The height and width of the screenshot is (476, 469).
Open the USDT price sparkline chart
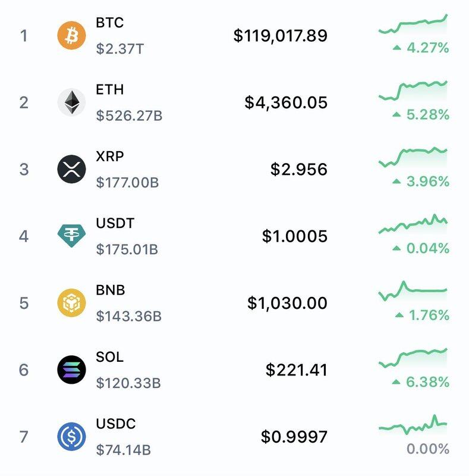[x=413, y=225]
